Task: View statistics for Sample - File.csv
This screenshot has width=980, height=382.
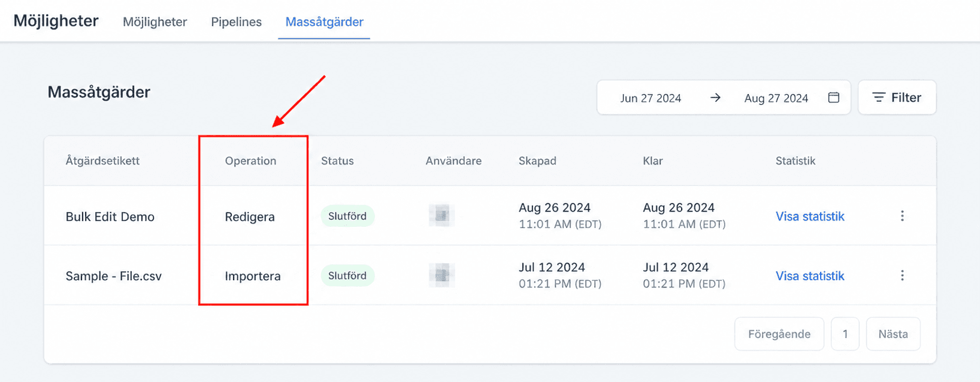Action: point(810,275)
